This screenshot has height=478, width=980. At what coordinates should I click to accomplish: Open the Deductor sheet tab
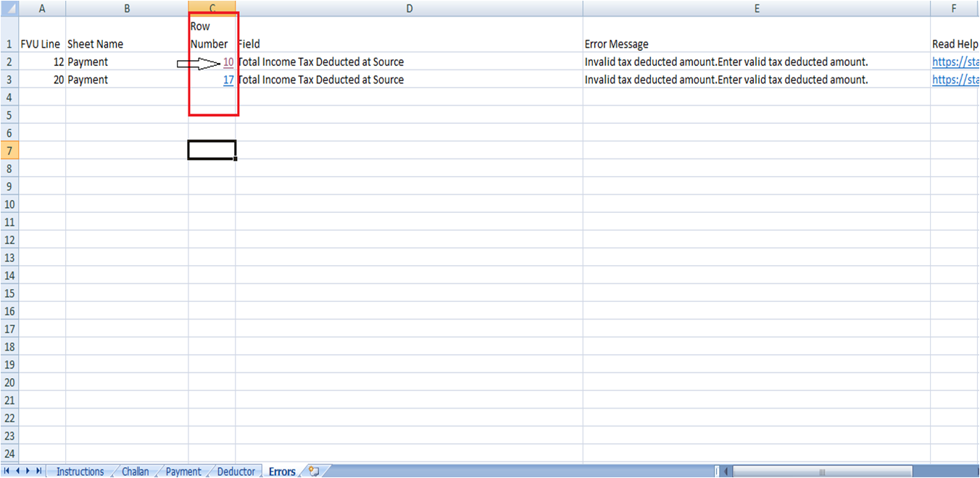(x=236, y=471)
